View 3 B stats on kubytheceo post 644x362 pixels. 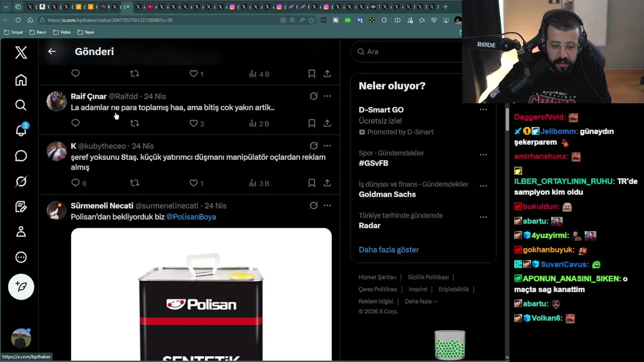[x=259, y=183]
